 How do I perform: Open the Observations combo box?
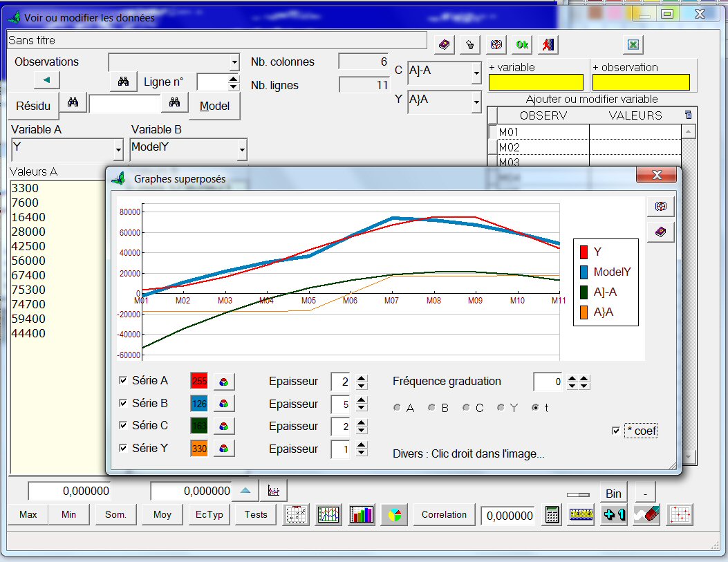(233, 62)
